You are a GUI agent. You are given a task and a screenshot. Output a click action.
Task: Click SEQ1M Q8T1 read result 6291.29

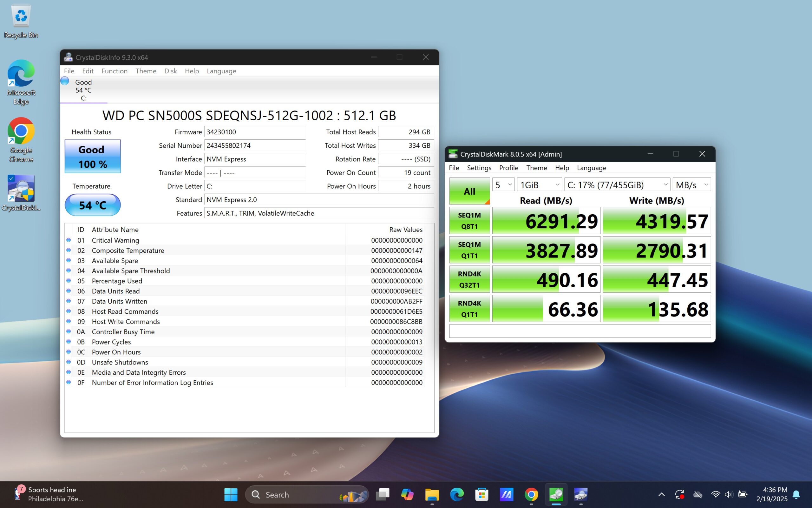pos(546,220)
